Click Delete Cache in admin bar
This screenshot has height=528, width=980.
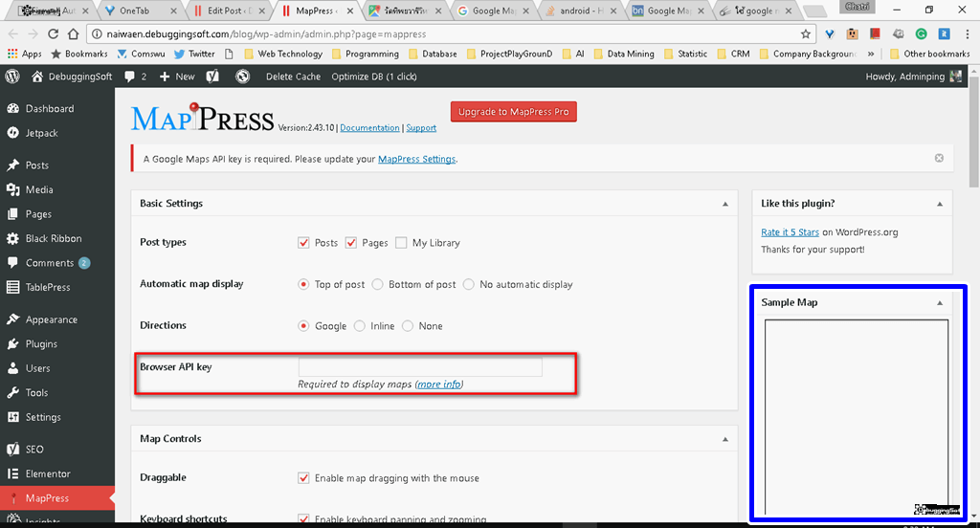coord(293,77)
